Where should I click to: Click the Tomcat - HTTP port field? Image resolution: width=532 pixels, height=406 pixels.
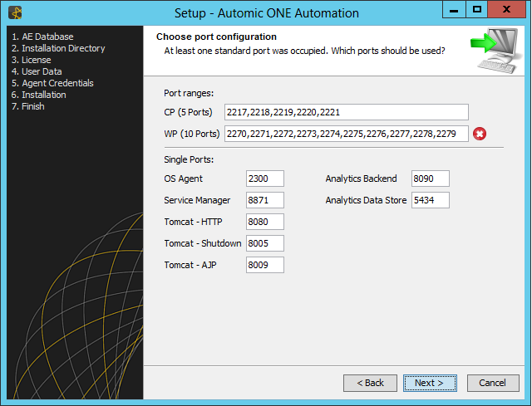[265, 222]
